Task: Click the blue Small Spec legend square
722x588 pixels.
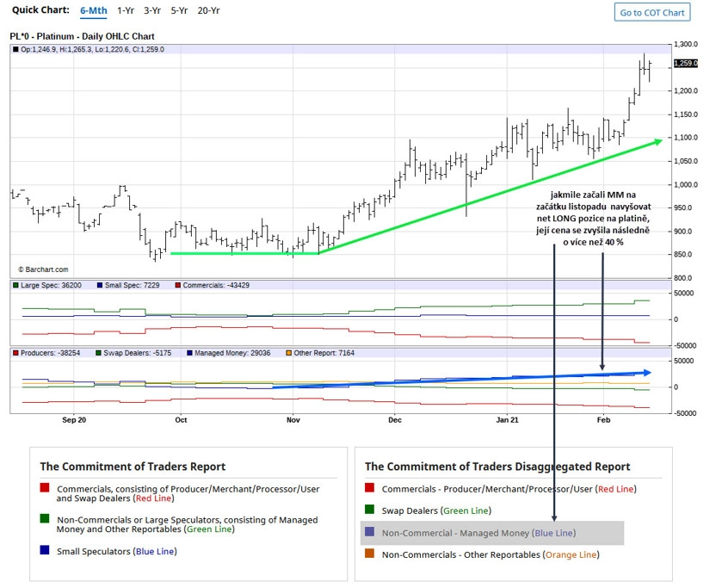Action: (x=100, y=285)
